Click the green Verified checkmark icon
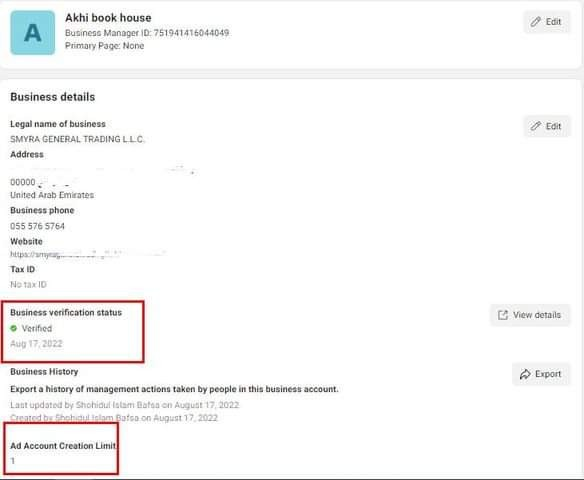 click(x=14, y=328)
